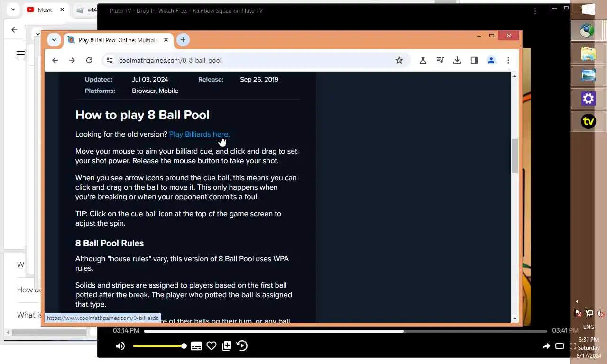The height and width of the screenshot is (364, 607).
Task: Open the media control icon in Chrome toolbar
Action: tap(440, 60)
